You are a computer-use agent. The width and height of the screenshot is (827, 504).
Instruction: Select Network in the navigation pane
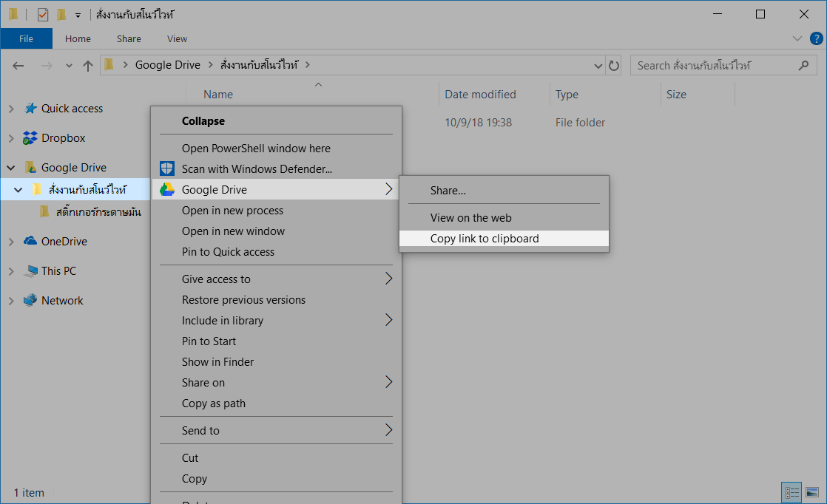62,300
